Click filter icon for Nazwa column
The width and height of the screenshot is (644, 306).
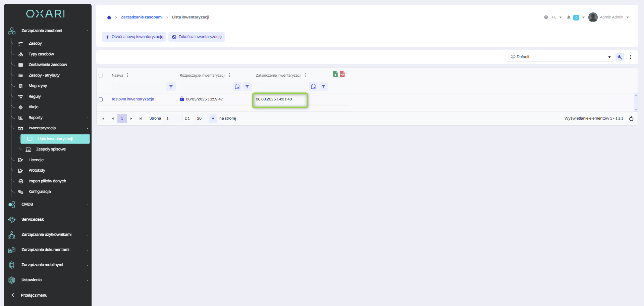click(171, 87)
